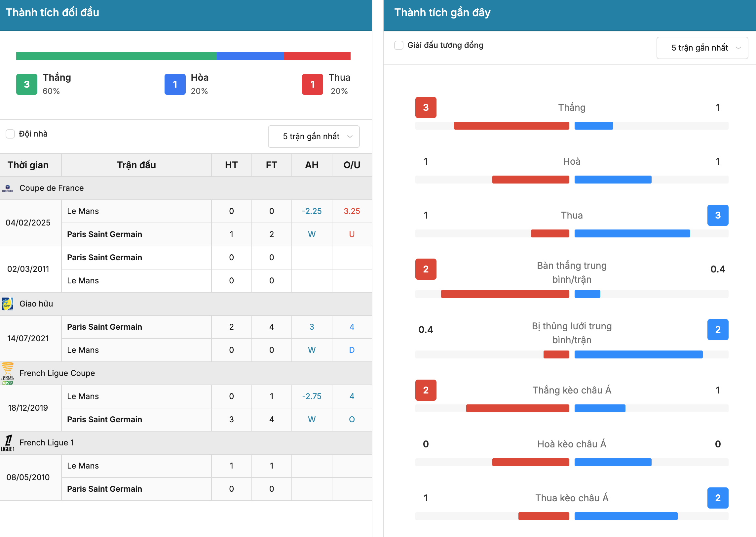Viewport: 756px width, 537px height.
Task: Click the Thua kèo châu Á label
Action: 572,498
